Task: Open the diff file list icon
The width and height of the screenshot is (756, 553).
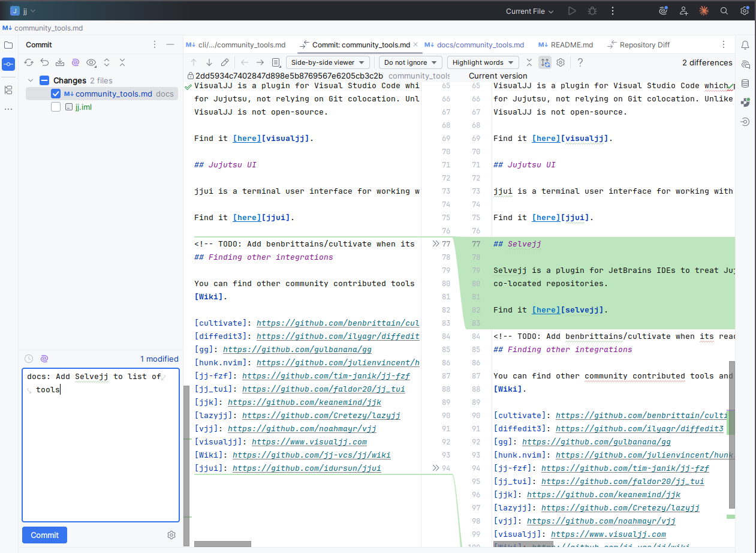Action: [x=276, y=62]
